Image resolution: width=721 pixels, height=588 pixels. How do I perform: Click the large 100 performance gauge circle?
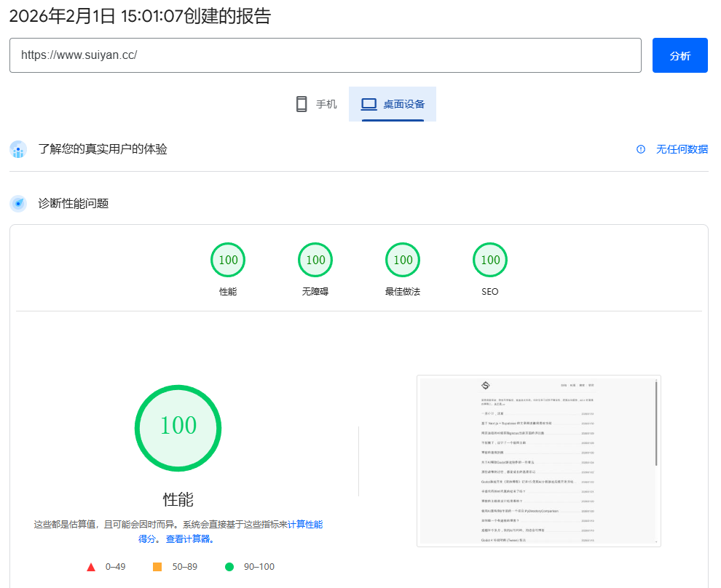point(178,427)
